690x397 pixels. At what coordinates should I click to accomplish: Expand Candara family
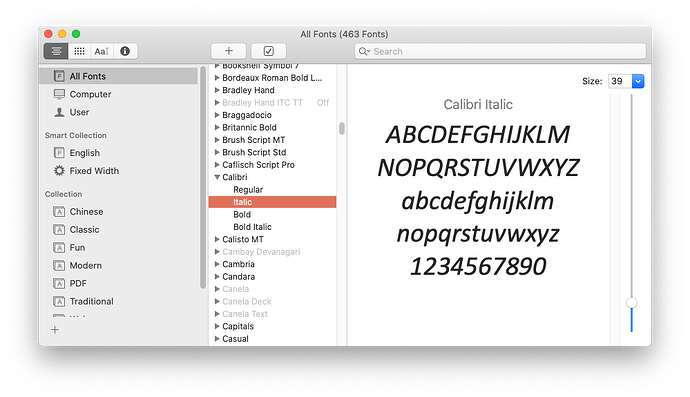217,277
